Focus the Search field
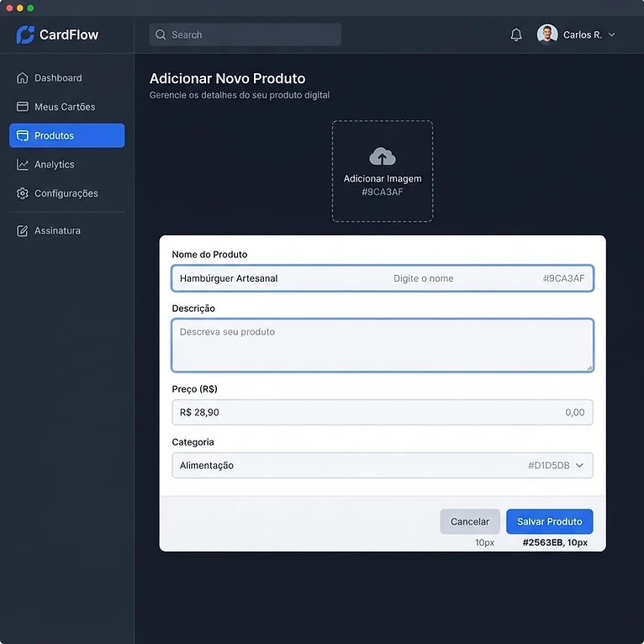The width and height of the screenshot is (644, 644). (x=245, y=34)
